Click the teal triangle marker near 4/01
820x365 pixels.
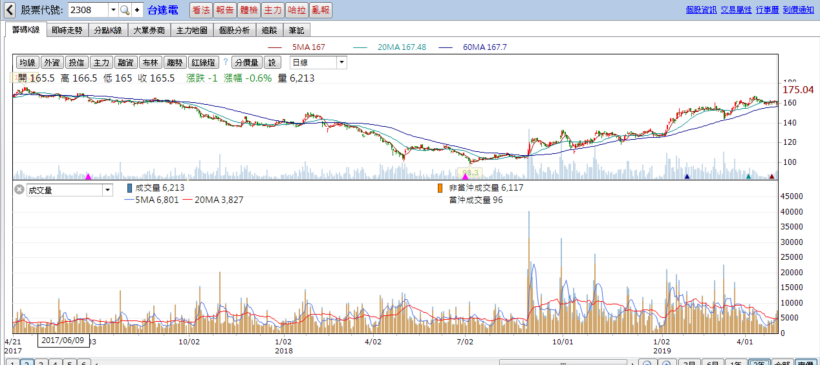pyautogui.click(x=748, y=177)
